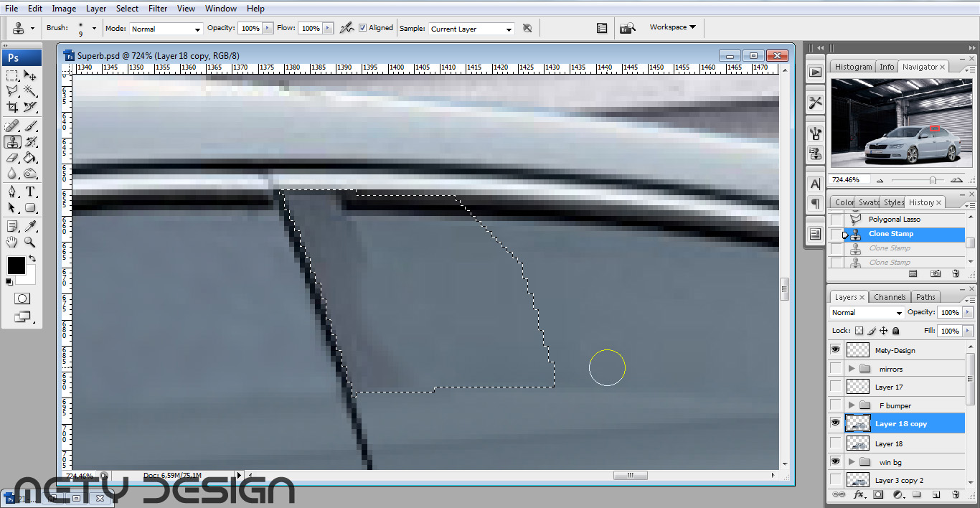
Task: Delete current state in History panel
Action: 956,273
